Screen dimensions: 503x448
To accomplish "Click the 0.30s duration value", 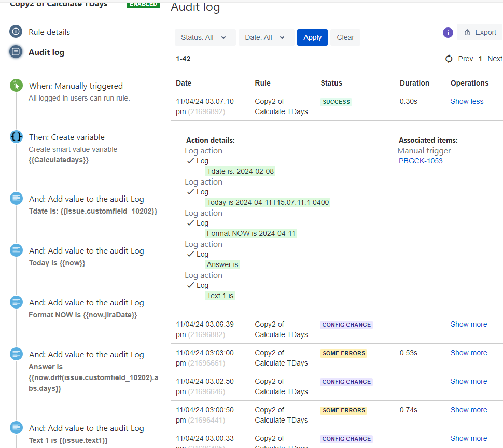I will (x=409, y=101).
